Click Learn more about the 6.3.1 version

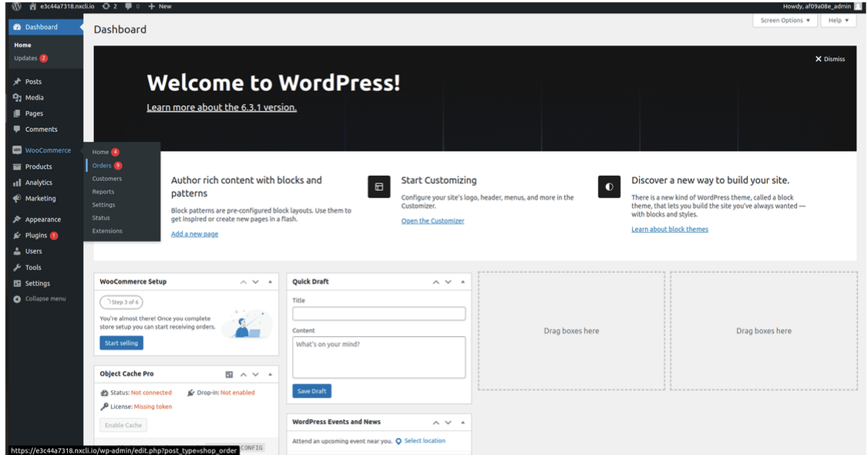(x=221, y=107)
